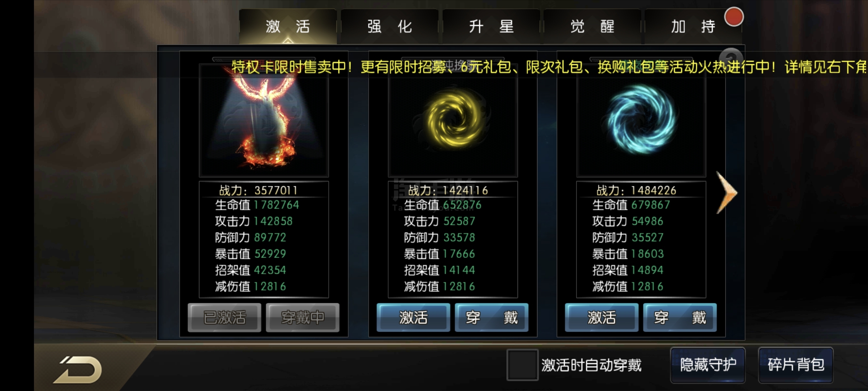The width and height of the screenshot is (868, 391).
Task: Activate the blue vortex guardian
Action: click(x=601, y=318)
